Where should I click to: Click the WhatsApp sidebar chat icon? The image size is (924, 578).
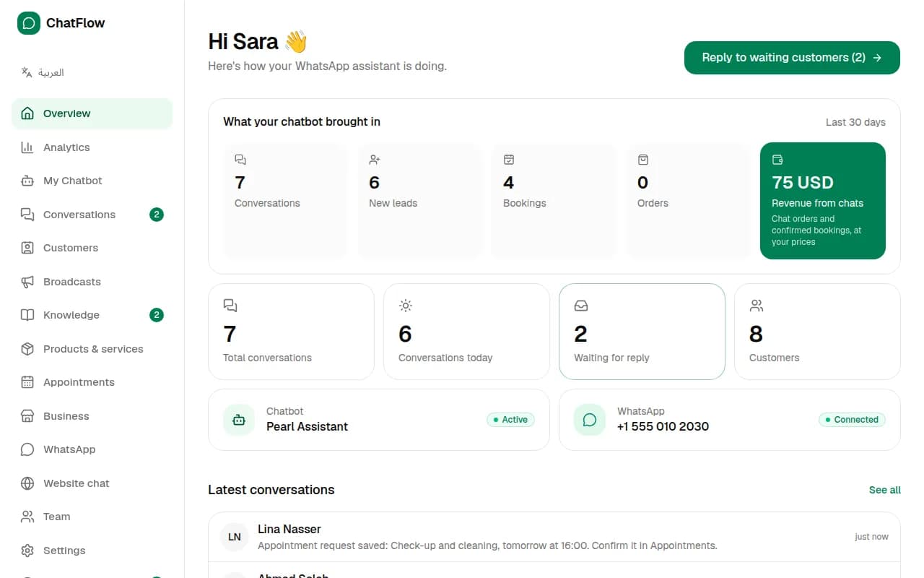[27, 449]
